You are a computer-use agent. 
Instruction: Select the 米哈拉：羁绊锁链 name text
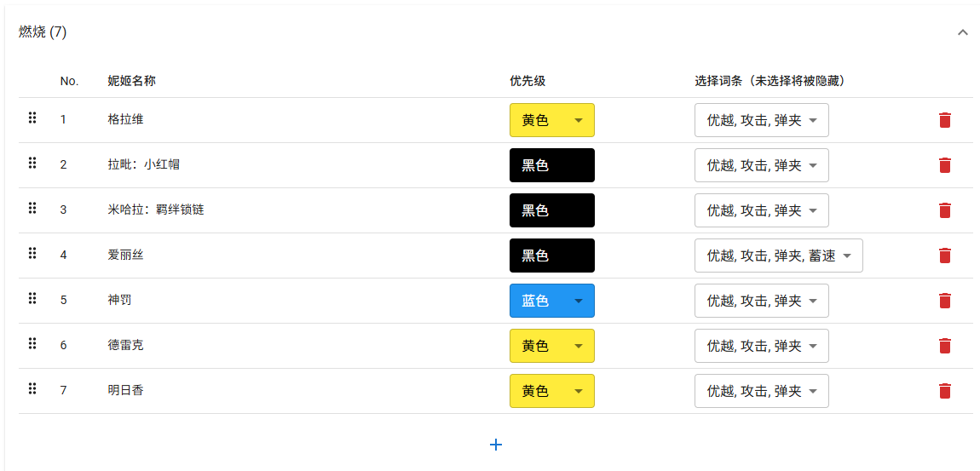click(x=156, y=210)
